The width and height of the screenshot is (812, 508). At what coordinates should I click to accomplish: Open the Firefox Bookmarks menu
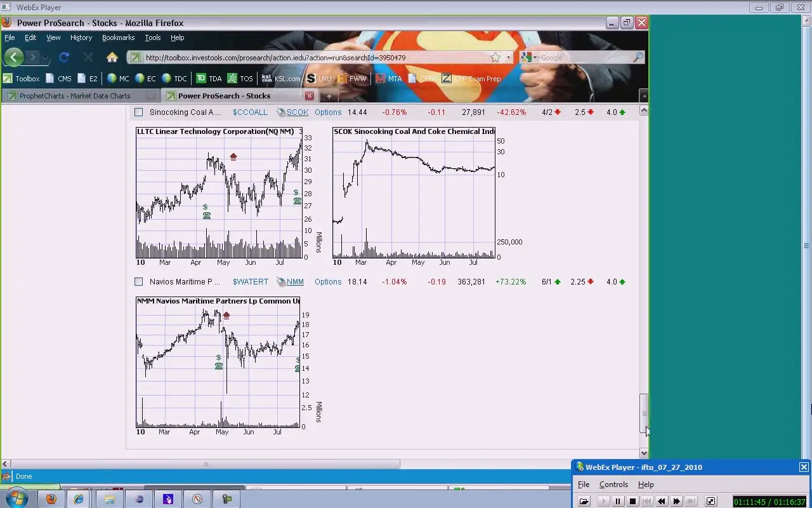pyautogui.click(x=118, y=37)
